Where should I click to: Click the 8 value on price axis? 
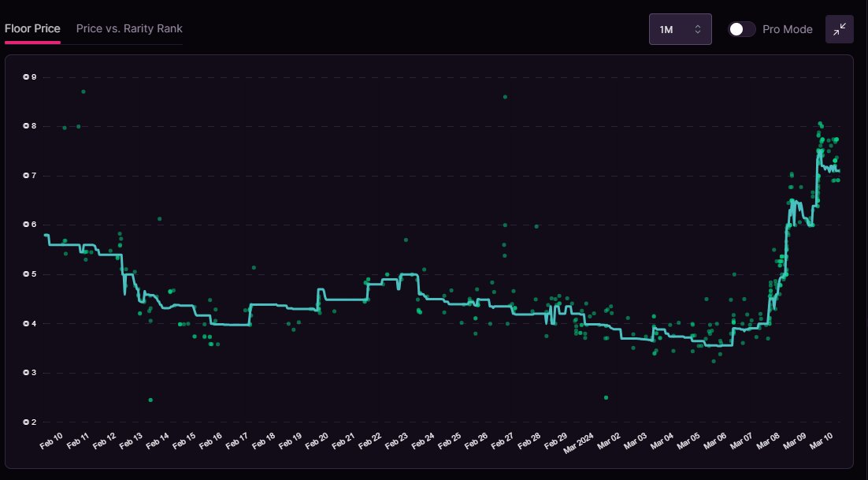coord(30,126)
